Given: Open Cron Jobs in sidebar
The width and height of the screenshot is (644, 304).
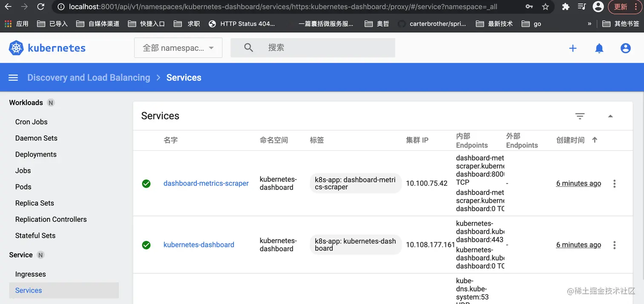Looking at the screenshot, I should [32, 122].
